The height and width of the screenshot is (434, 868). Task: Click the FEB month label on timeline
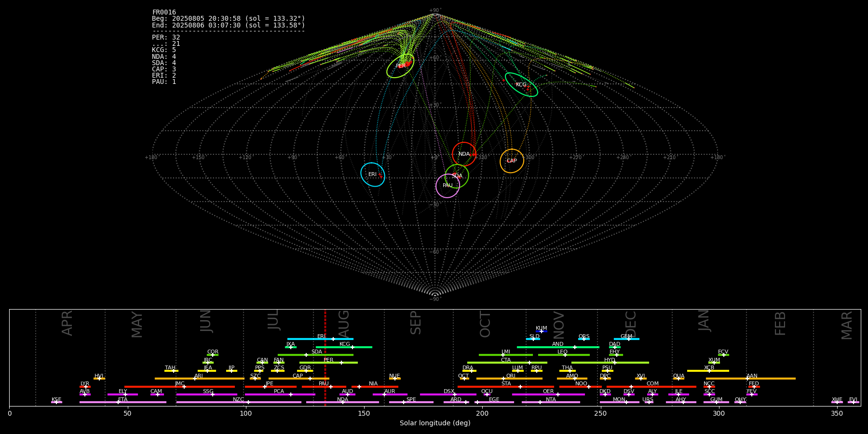780,324
